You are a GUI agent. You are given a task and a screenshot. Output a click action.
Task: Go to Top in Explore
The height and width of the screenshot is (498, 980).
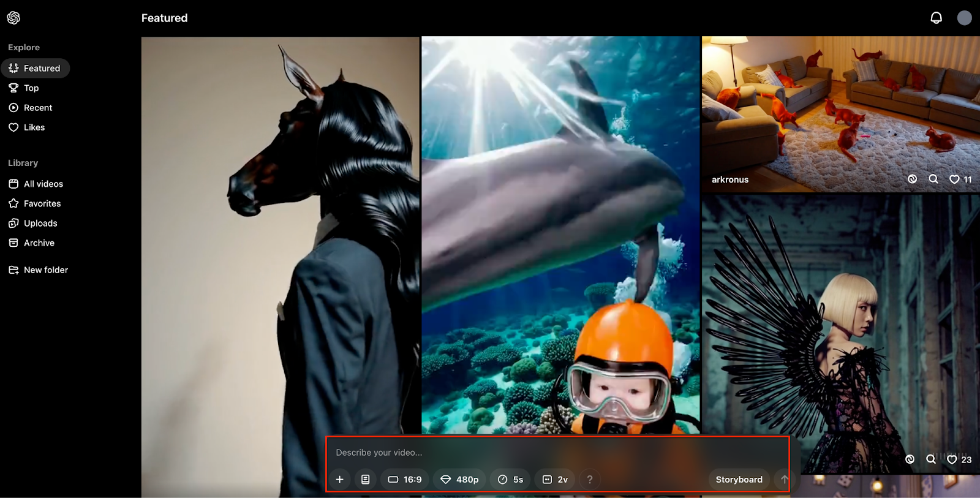tap(31, 88)
